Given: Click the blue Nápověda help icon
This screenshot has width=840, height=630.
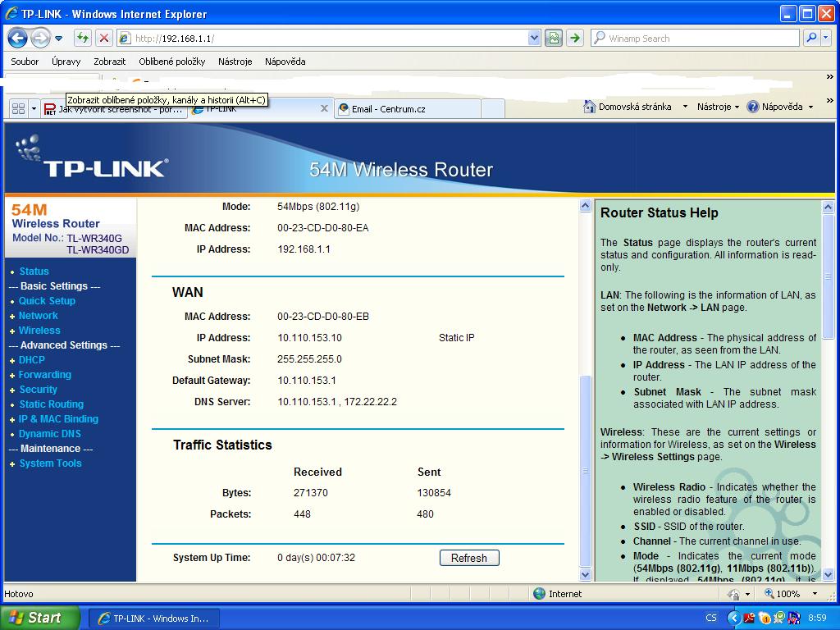Looking at the screenshot, I should click(753, 107).
